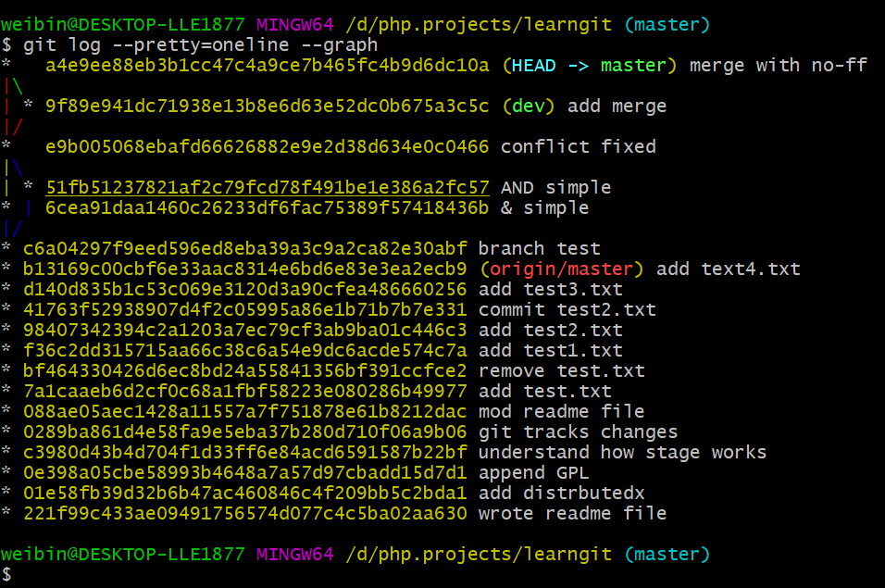Image resolution: width=885 pixels, height=588 pixels.
Task: Click the graph asterisk next to the dev commit
Action: 28,105
